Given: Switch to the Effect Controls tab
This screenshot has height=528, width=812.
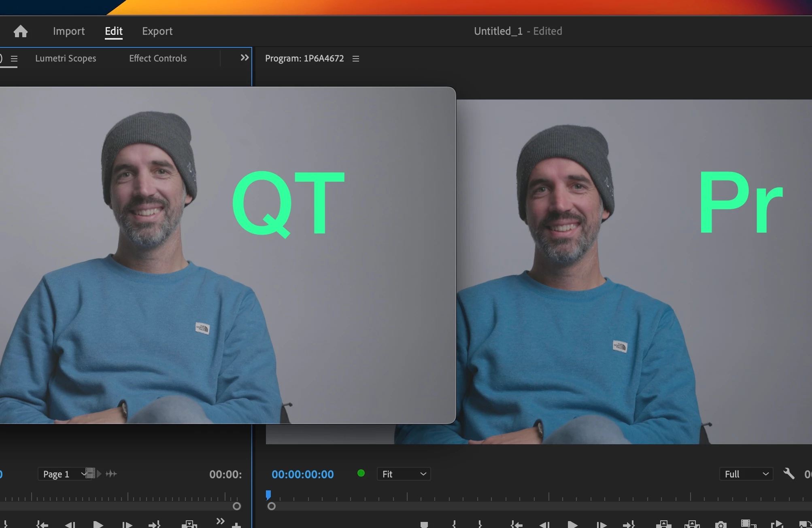Looking at the screenshot, I should (x=157, y=58).
